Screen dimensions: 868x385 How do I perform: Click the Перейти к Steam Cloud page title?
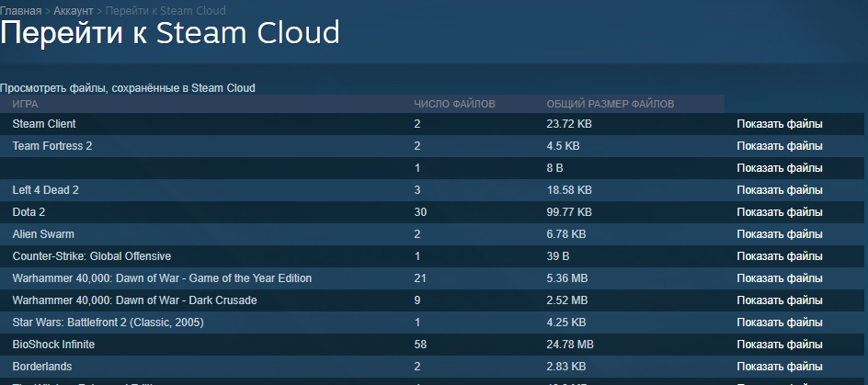[169, 33]
